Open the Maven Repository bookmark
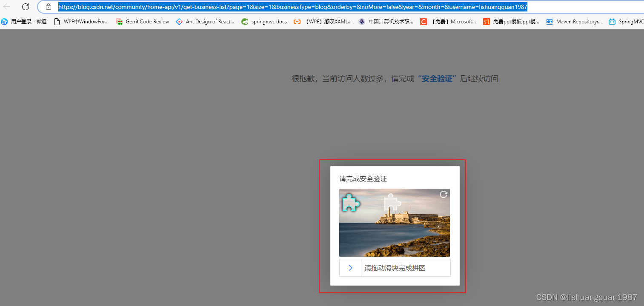 point(574,22)
